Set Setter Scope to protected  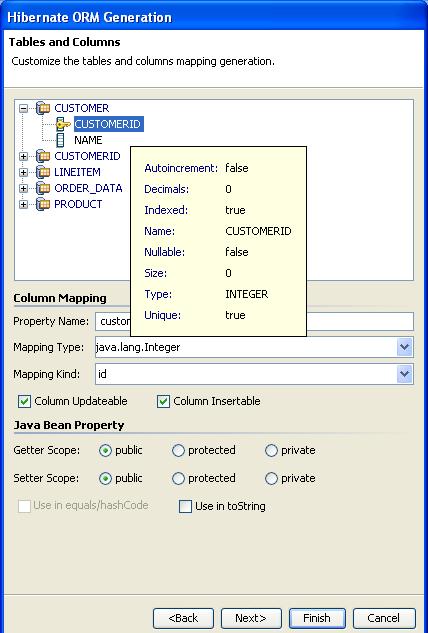tap(178, 479)
